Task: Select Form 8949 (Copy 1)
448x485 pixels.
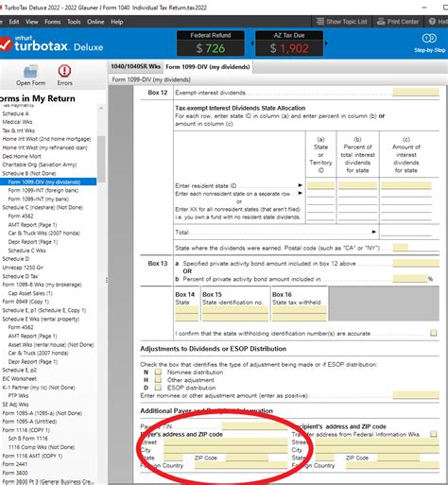Action: tap(26, 302)
